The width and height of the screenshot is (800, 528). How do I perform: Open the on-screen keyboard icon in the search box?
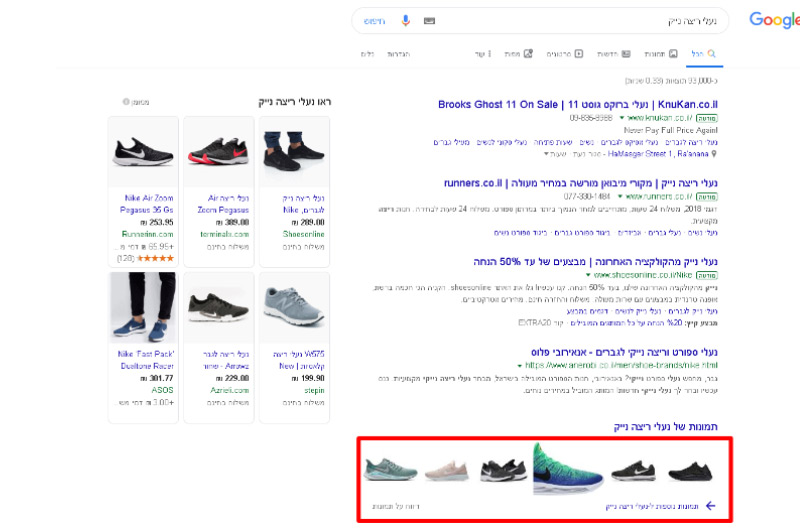[429, 21]
